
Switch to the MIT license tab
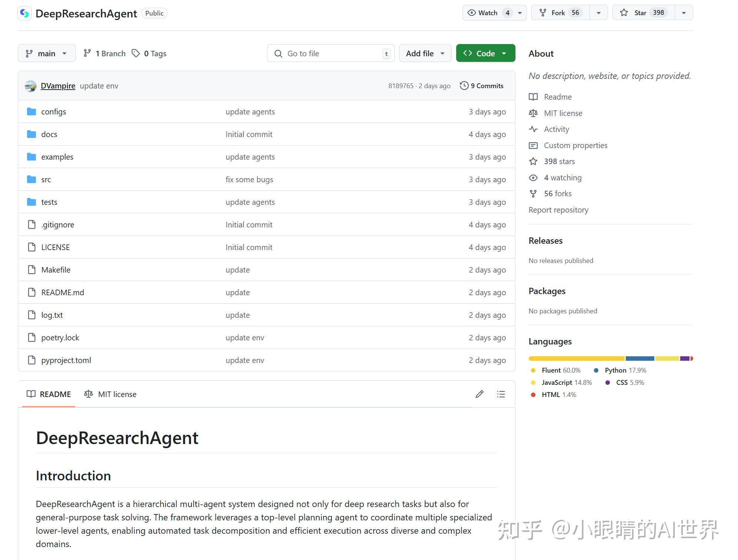(110, 394)
